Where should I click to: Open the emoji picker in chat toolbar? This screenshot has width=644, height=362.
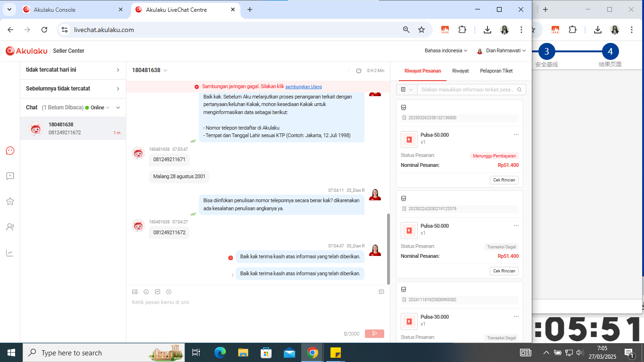tap(146, 292)
